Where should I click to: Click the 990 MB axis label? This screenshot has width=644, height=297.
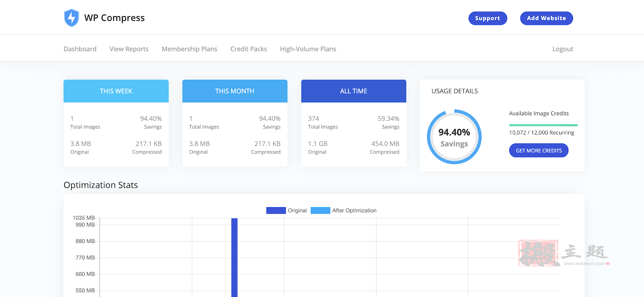85,224
